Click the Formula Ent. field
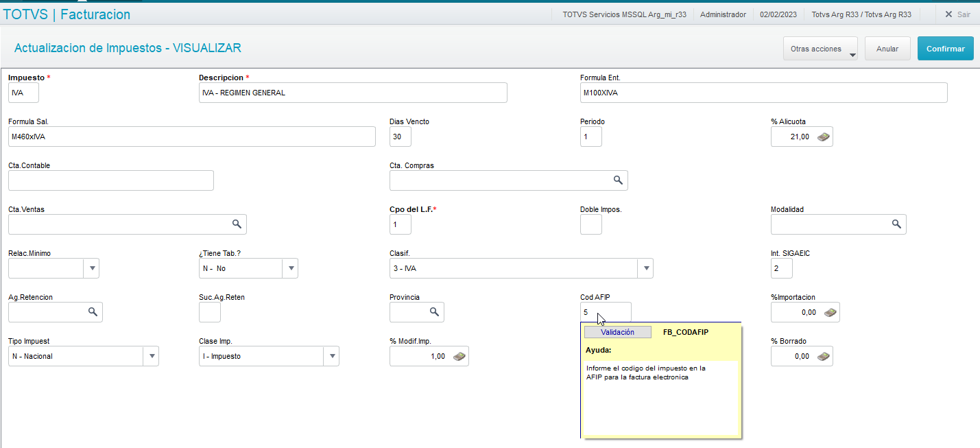 coord(764,93)
